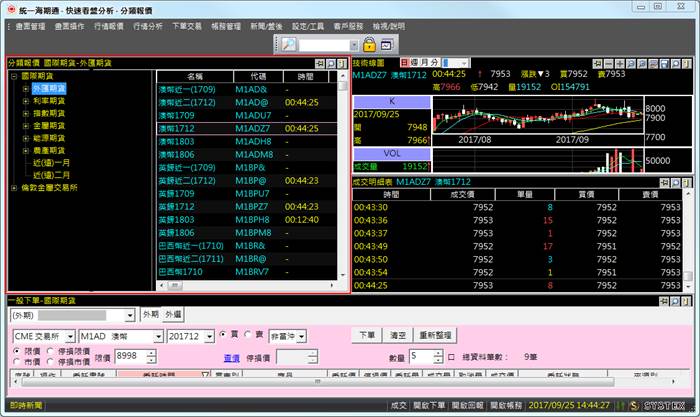
Task: Click the second magnifier icon in the chart toolbar
Action: coord(642,64)
